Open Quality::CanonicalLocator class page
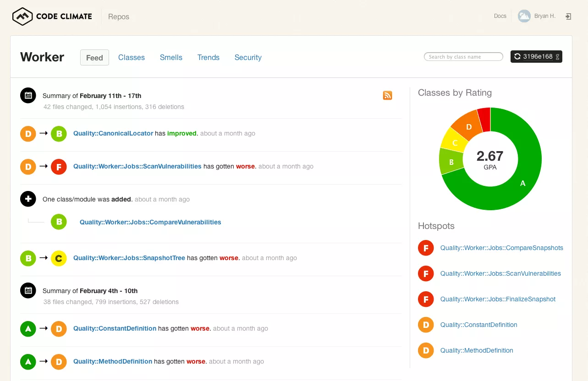 point(113,133)
